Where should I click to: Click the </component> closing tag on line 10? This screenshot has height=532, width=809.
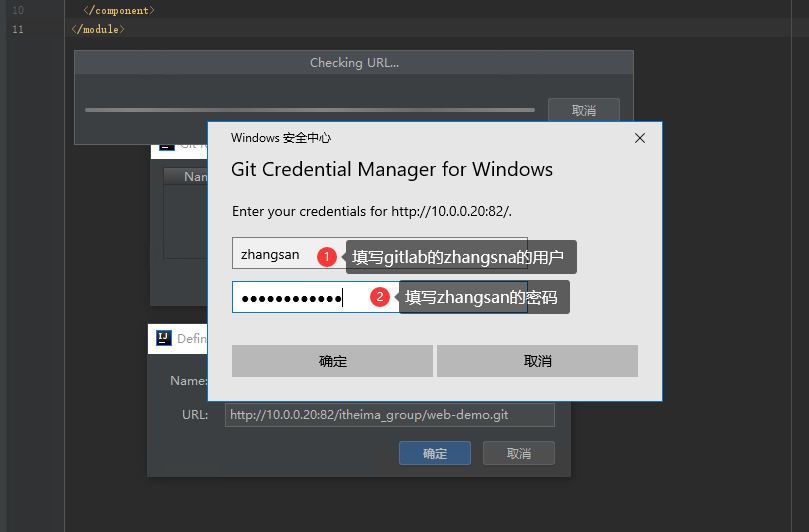pos(119,10)
